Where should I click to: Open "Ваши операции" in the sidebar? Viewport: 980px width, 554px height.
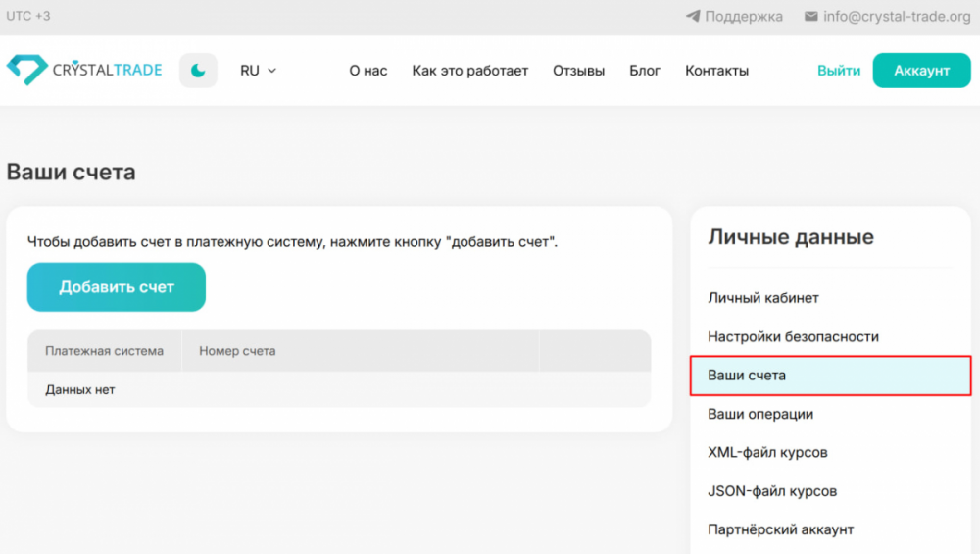click(x=760, y=414)
